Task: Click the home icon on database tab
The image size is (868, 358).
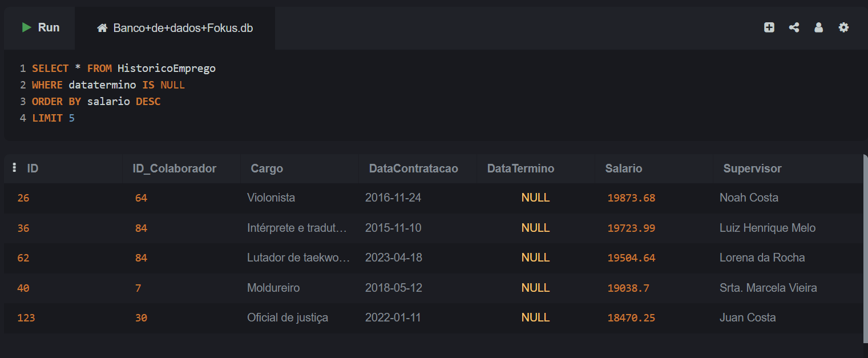Action: [x=102, y=28]
